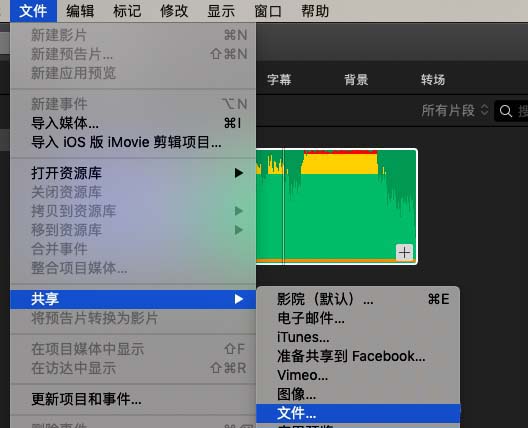This screenshot has width=528, height=428.
Task: Open the 标记 menu
Action: [x=127, y=11]
